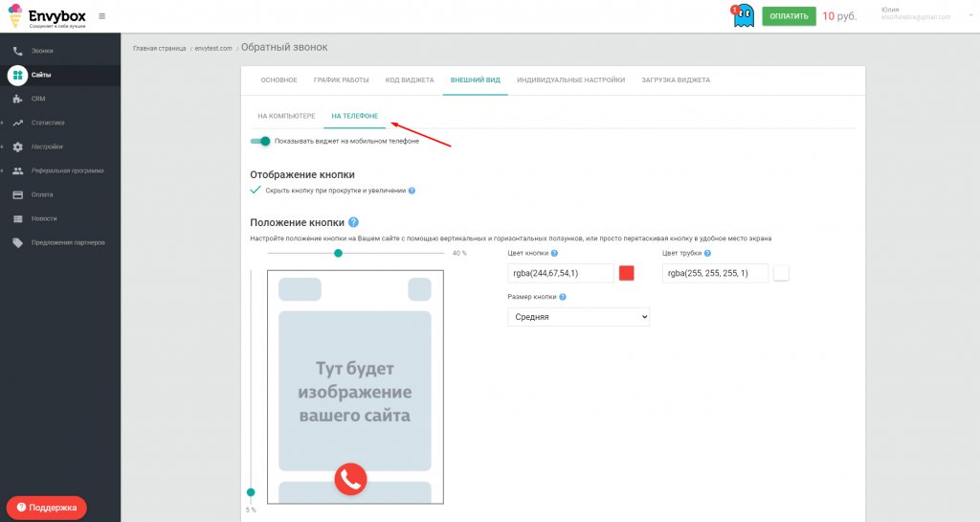Click the Оплата card icon in sidebar
Screen dimensions: 980x522
[x=18, y=195]
